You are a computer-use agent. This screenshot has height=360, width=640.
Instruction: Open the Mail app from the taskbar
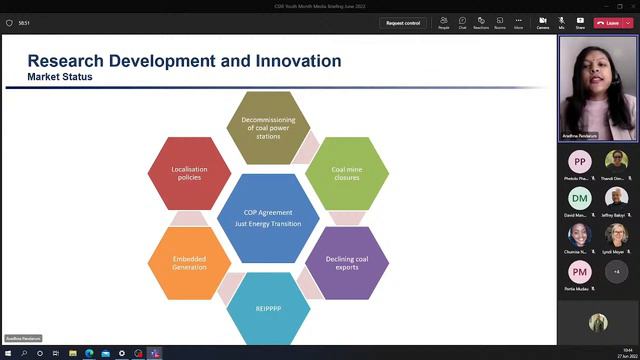(105, 353)
